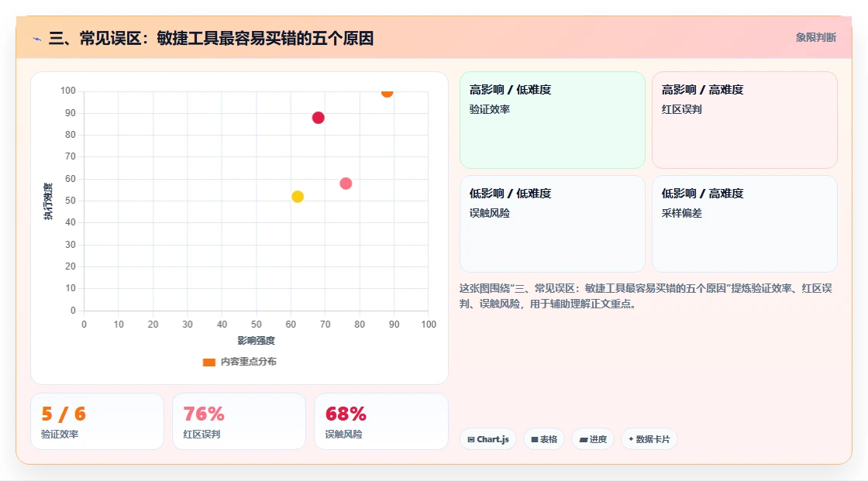Click the 76% 红区误判 stat card
Image resolution: width=868 pixels, height=481 pixels.
[x=239, y=421]
